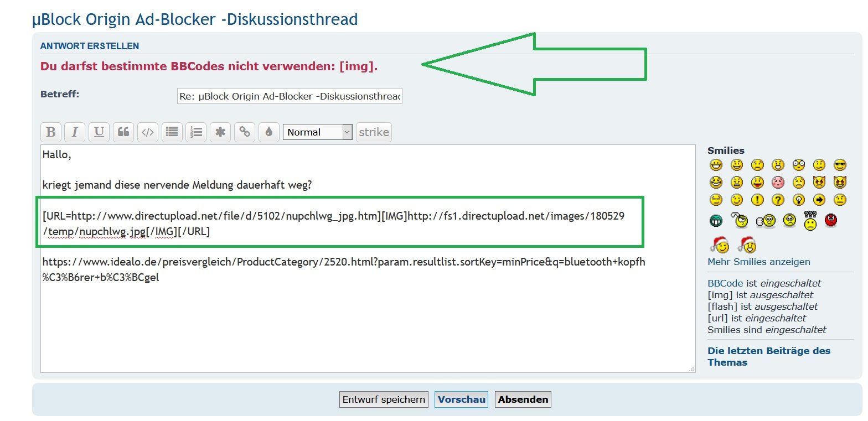This screenshot has width=868, height=421.
Task: Underline text using the U toolbar button
Action: pyautogui.click(x=99, y=132)
